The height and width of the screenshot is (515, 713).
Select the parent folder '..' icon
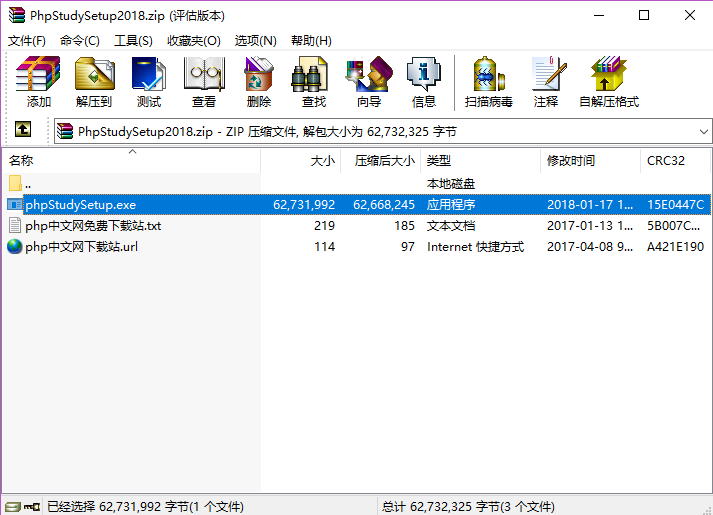click(15, 183)
